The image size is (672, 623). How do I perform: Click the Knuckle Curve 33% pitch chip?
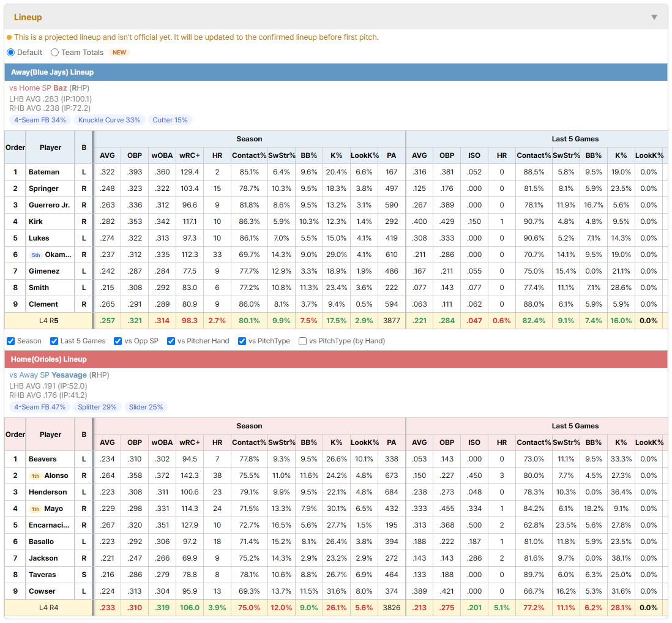point(110,120)
